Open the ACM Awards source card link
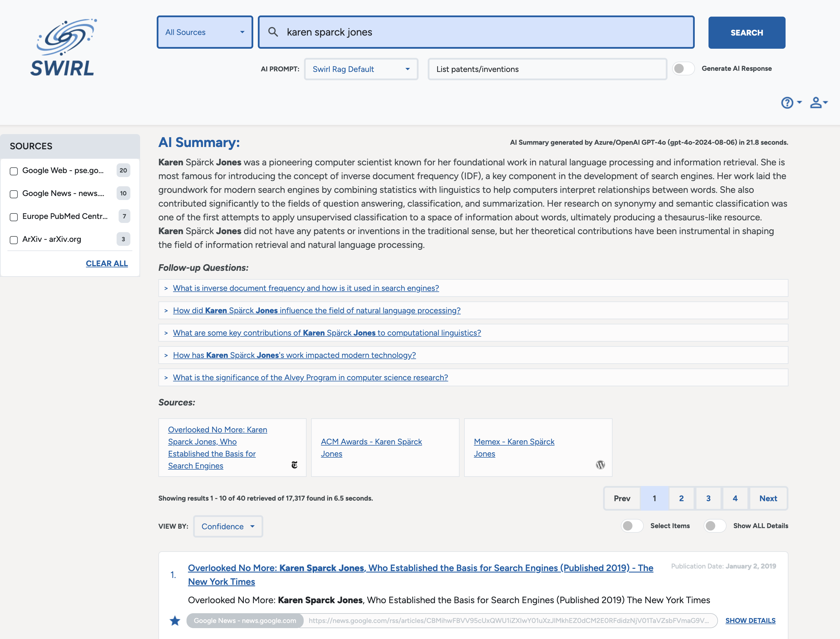 (x=372, y=448)
